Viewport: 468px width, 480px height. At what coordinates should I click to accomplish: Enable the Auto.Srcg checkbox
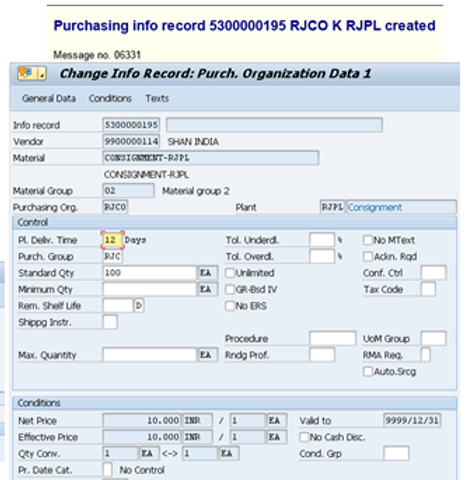tap(368, 371)
